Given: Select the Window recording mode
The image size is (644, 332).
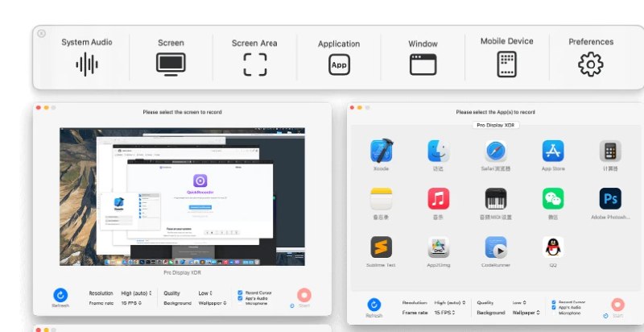Looking at the screenshot, I should click(x=423, y=57).
